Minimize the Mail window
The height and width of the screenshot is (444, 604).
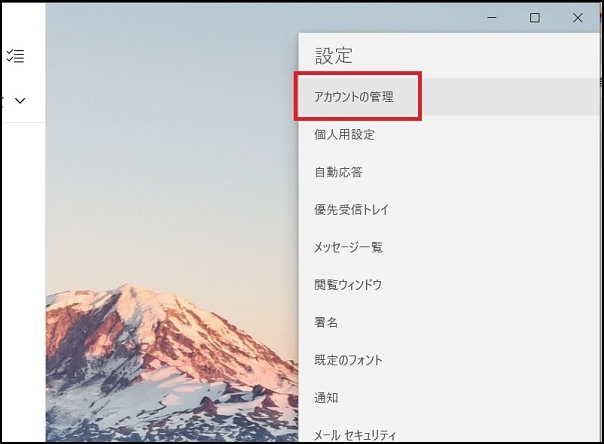point(492,18)
